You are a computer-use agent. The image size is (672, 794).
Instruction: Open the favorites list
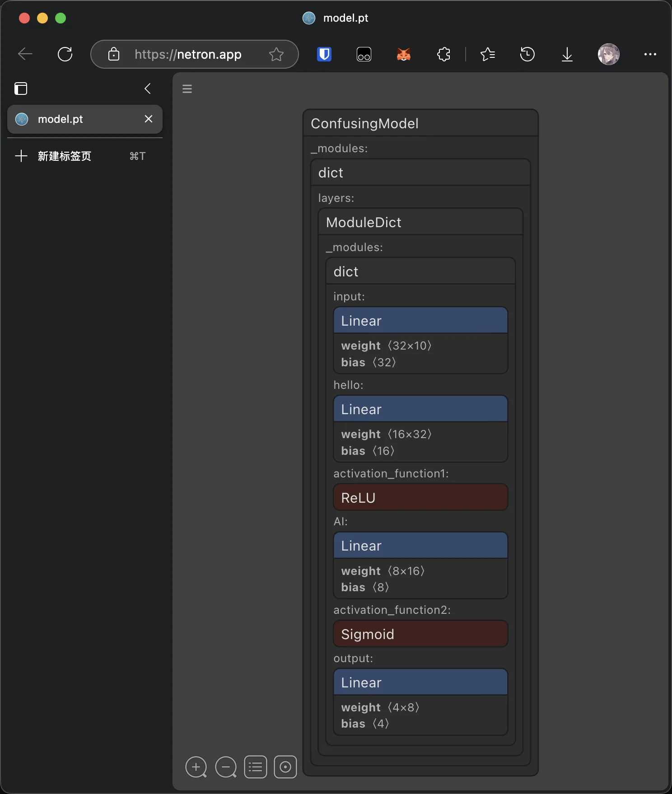click(488, 54)
